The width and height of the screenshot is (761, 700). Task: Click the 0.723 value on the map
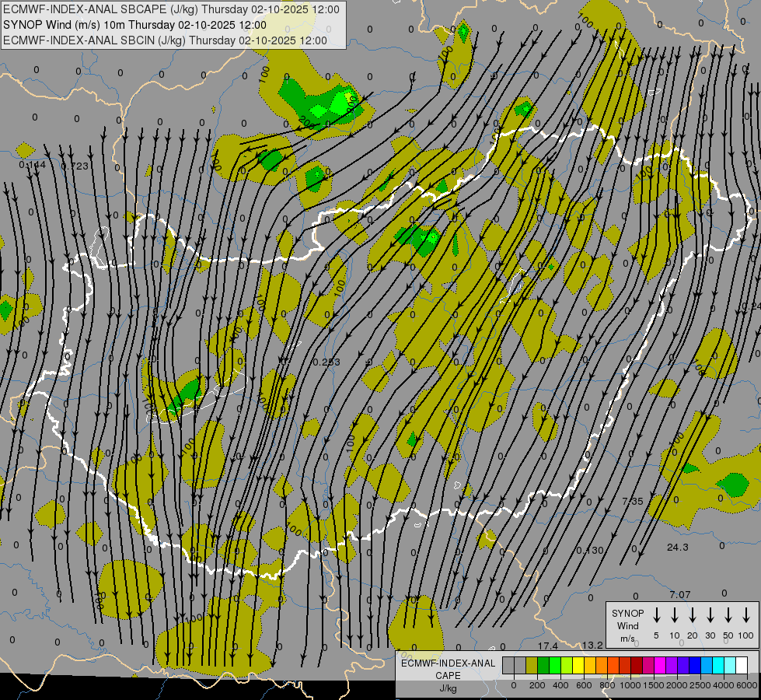75,166
